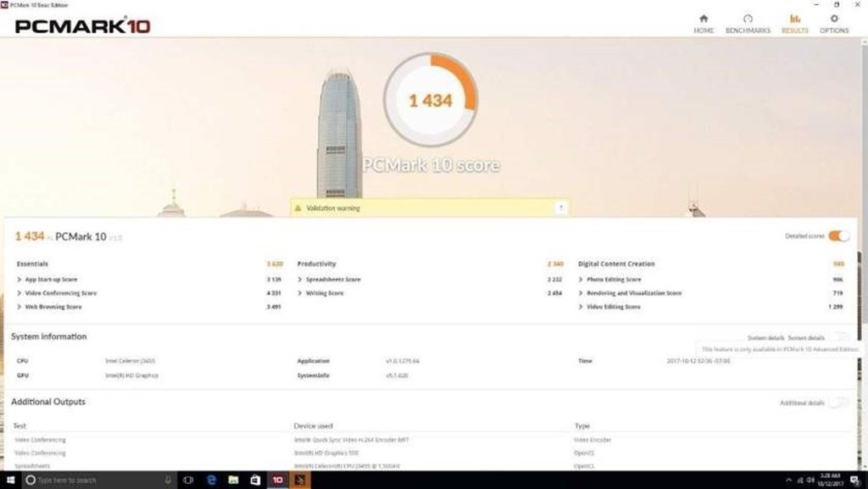The height and width of the screenshot is (489, 868).
Task: Click the Video Encoder type cell
Action: 593,440
